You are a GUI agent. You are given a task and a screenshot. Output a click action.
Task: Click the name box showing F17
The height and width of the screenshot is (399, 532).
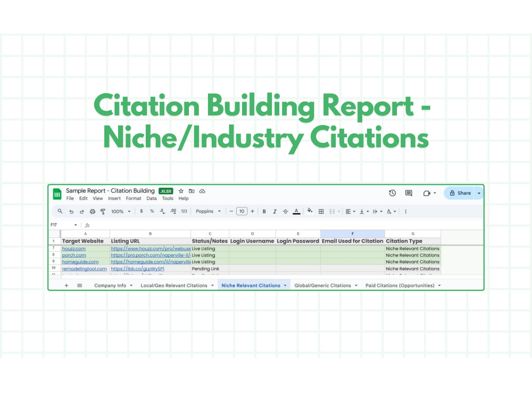point(64,225)
